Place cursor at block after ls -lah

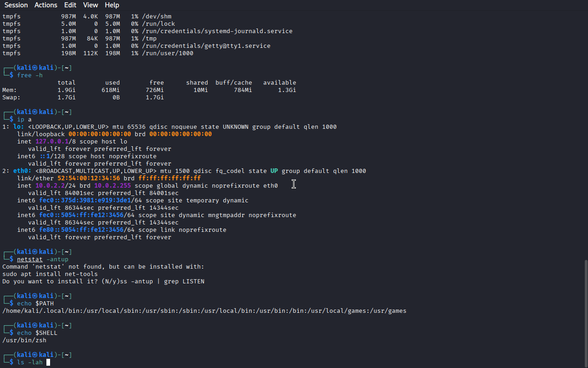point(48,362)
